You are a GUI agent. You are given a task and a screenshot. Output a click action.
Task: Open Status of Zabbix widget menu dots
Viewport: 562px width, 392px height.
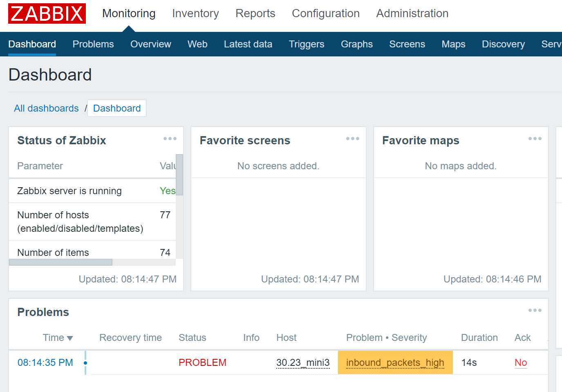170,139
